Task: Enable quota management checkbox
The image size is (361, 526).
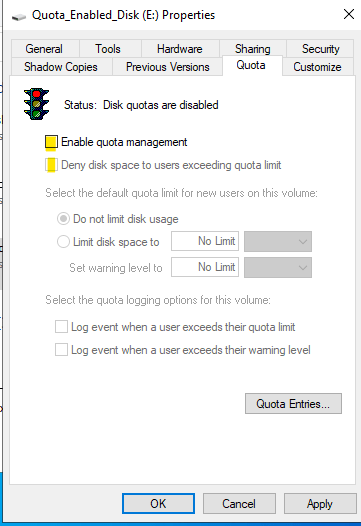Action: coord(51,142)
